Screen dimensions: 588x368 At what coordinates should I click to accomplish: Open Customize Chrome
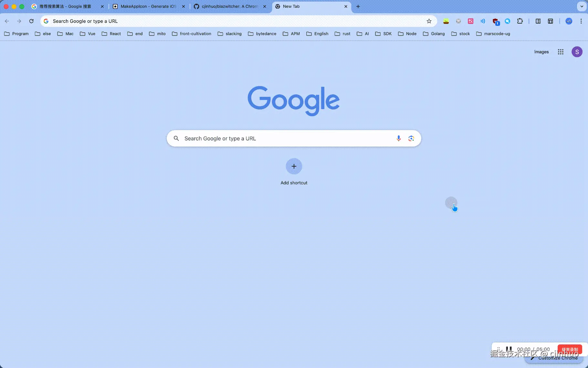[554, 358]
